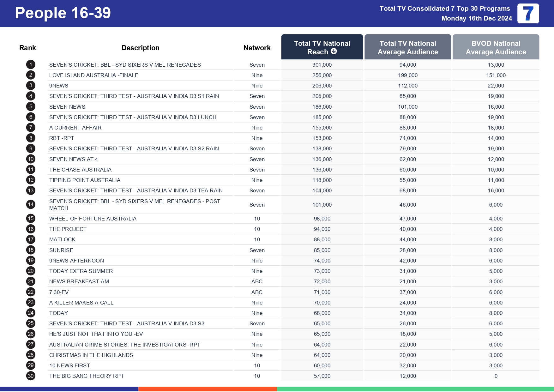
Task: Click the orange segment of the footer bar
Action: pos(208,389)
